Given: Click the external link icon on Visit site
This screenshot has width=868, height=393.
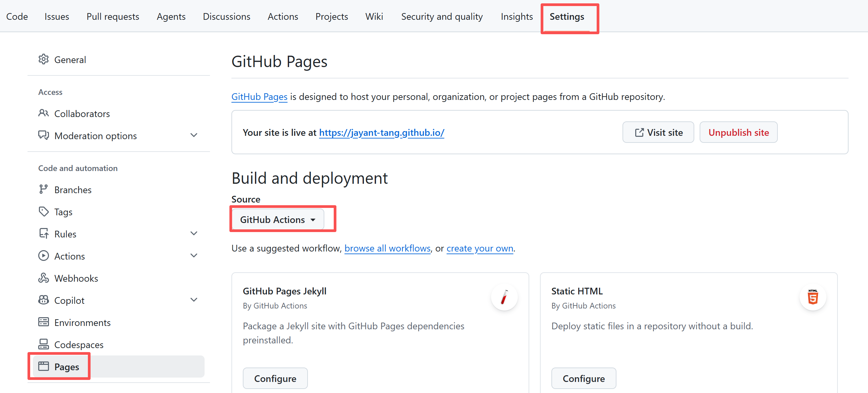Looking at the screenshot, I should [x=639, y=132].
